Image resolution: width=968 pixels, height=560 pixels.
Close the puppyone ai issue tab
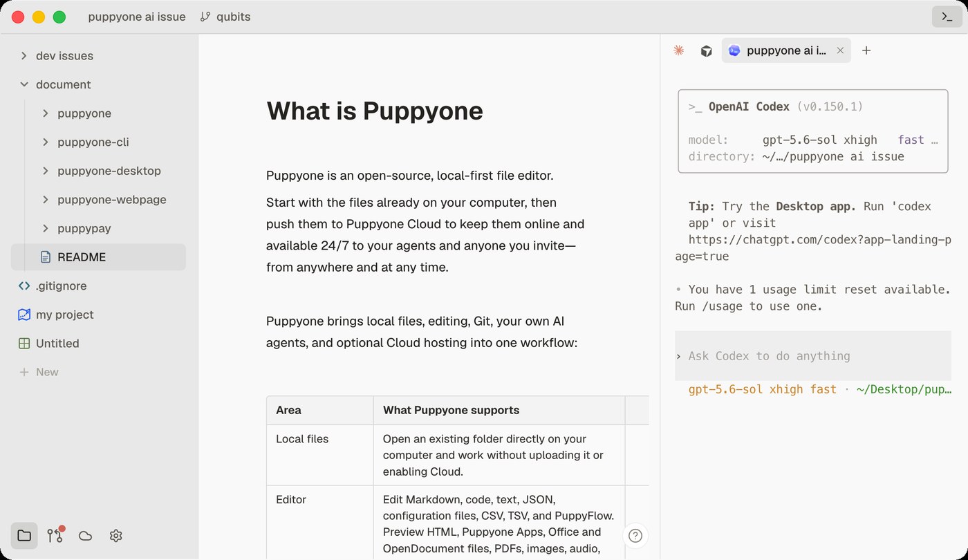tap(840, 50)
